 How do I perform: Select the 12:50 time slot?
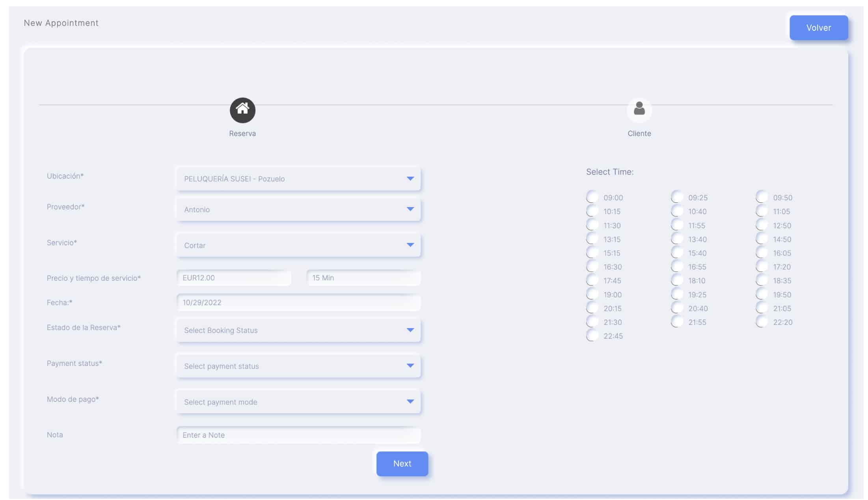pos(762,225)
